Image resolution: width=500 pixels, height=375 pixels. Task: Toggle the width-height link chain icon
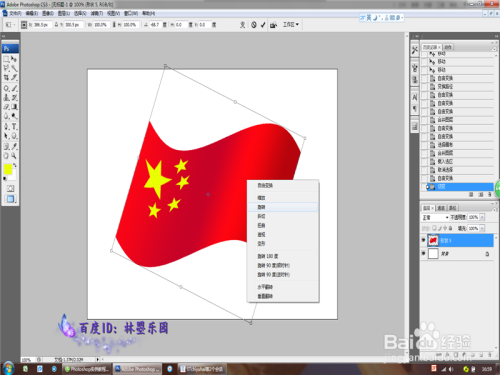point(114,25)
